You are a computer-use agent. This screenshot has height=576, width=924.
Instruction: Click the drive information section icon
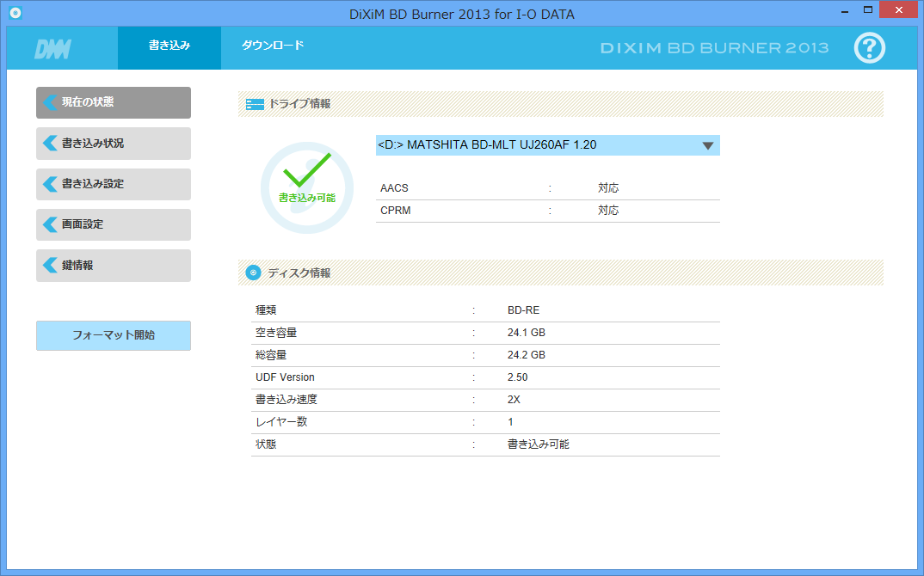pos(255,104)
